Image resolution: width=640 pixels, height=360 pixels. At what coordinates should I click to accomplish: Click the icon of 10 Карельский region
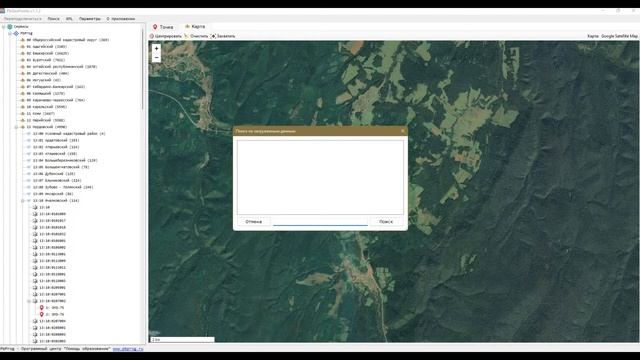coord(23,107)
